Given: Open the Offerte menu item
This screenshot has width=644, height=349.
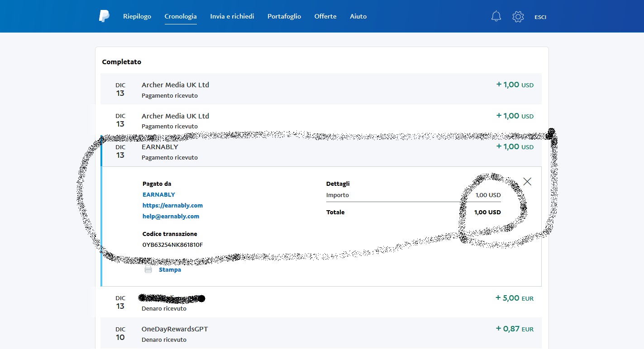Looking at the screenshot, I should pyautogui.click(x=325, y=16).
